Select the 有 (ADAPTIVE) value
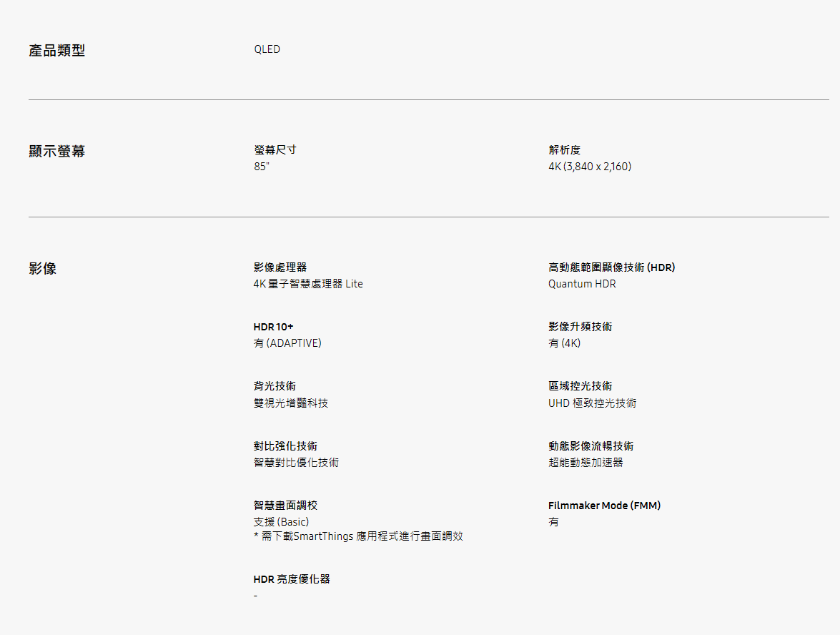The height and width of the screenshot is (635, 840). point(287,343)
